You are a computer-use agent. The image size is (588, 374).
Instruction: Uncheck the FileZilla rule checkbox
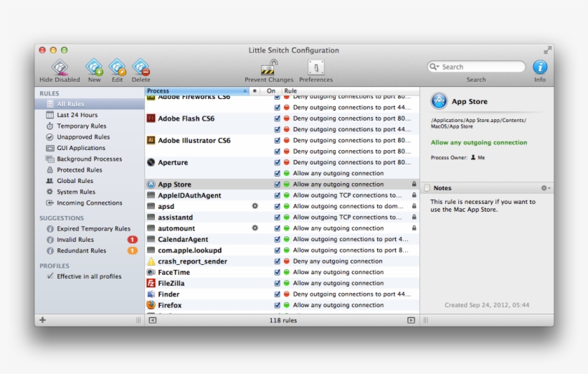point(278,284)
